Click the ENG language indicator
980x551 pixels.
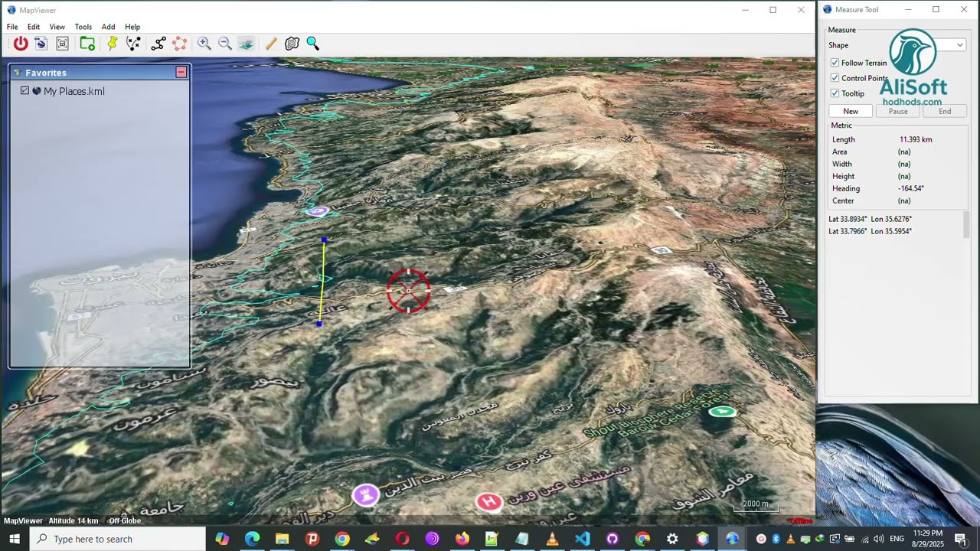(897, 540)
